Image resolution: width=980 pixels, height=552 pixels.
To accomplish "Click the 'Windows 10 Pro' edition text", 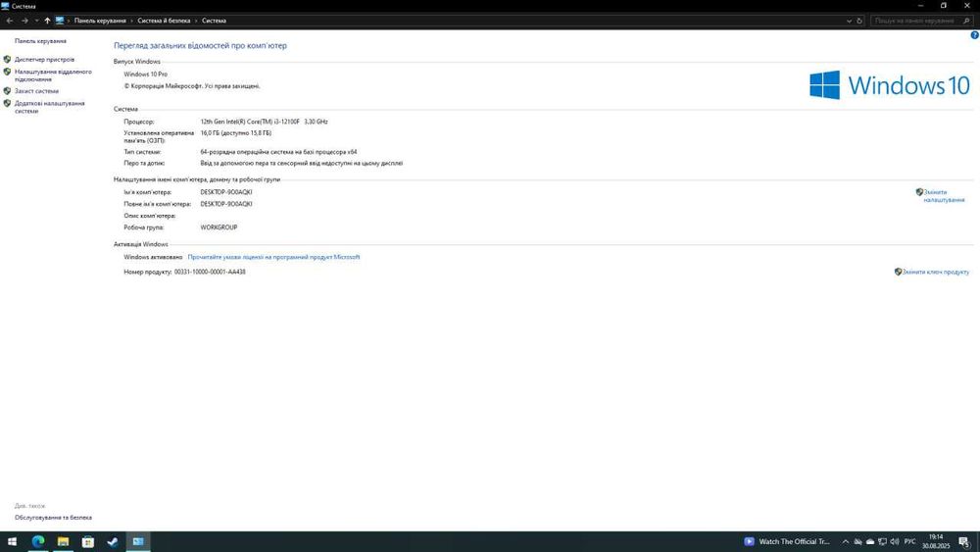I will click(146, 75).
